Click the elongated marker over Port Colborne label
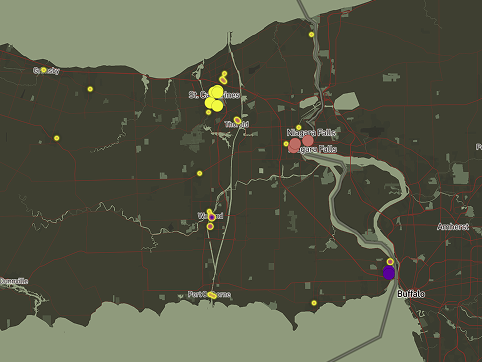The image size is (482, 362). point(212,295)
